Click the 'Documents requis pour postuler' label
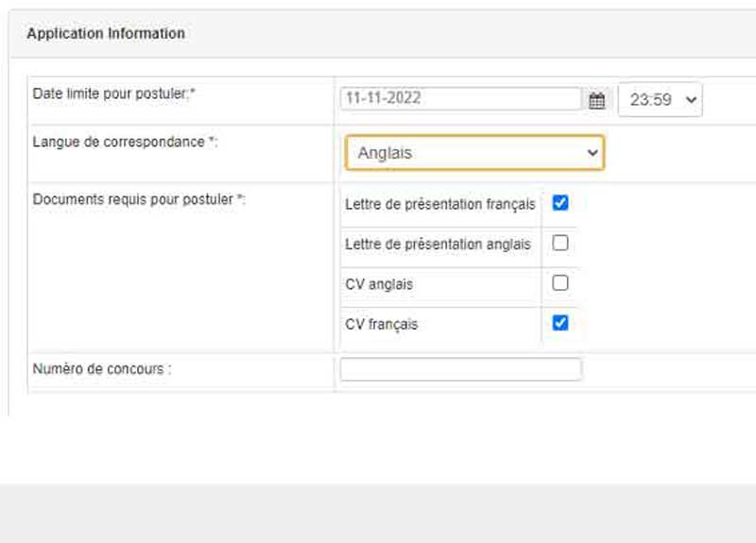The width and height of the screenshot is (756, 543). 139,199
